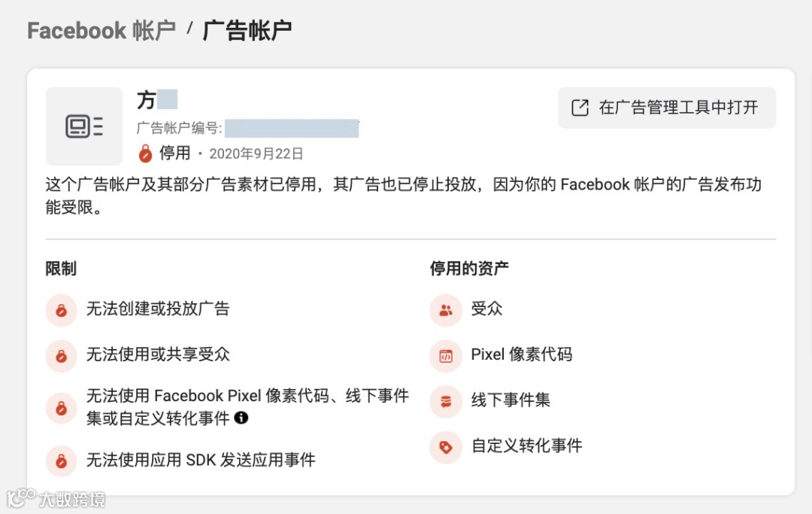The width and height of the screenshot is (812, 514).
Task: Click lock icon next to SDK 发送应用事件 restriction
Action: coord(61,460)
